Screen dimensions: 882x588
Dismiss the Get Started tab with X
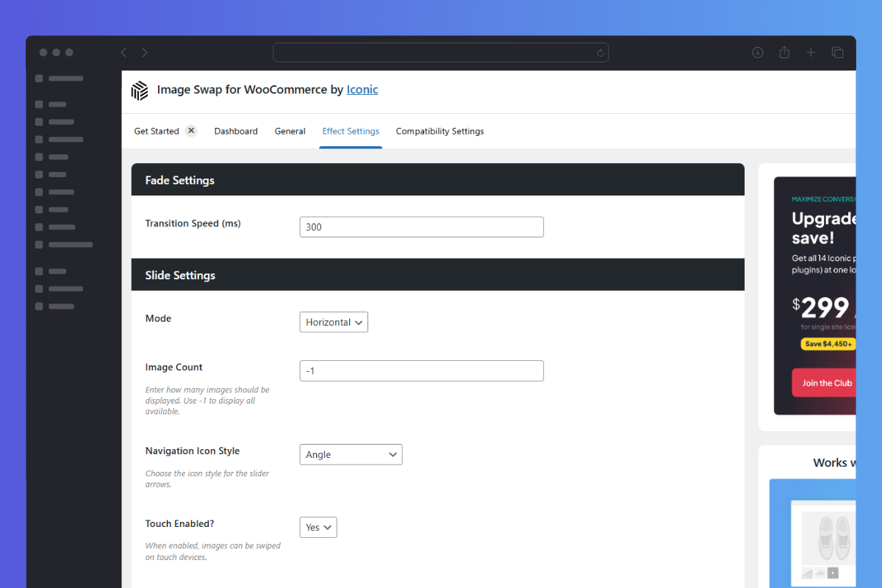click(x=191, y=131)
